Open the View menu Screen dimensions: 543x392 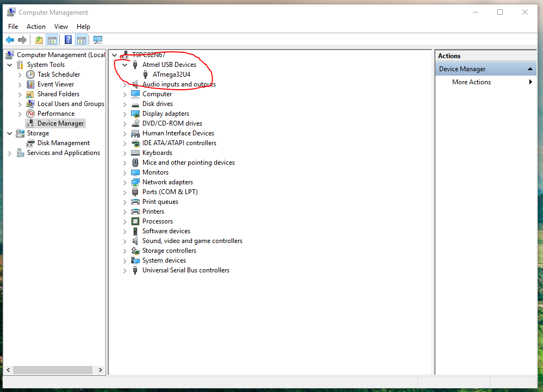61,27
